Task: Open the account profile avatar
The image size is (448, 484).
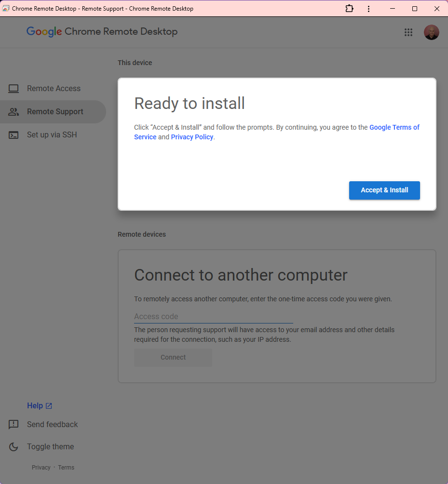Action: (x=431, y=32)
